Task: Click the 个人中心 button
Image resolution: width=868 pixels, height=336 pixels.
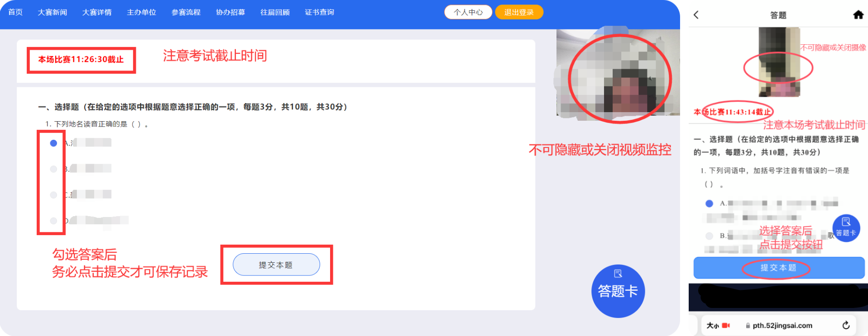Action: tap(468, 12)
